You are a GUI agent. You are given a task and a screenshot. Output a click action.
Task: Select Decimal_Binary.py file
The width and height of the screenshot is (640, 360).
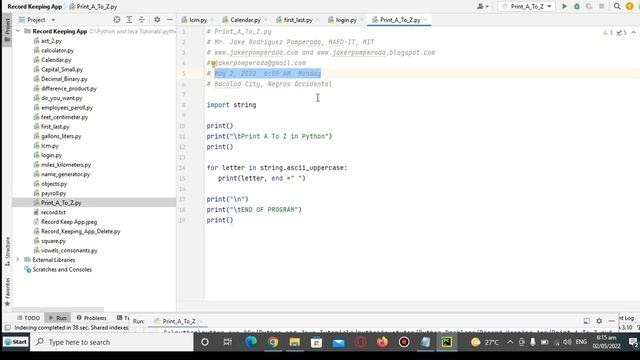pyautogui.click(x=64, y=79)
